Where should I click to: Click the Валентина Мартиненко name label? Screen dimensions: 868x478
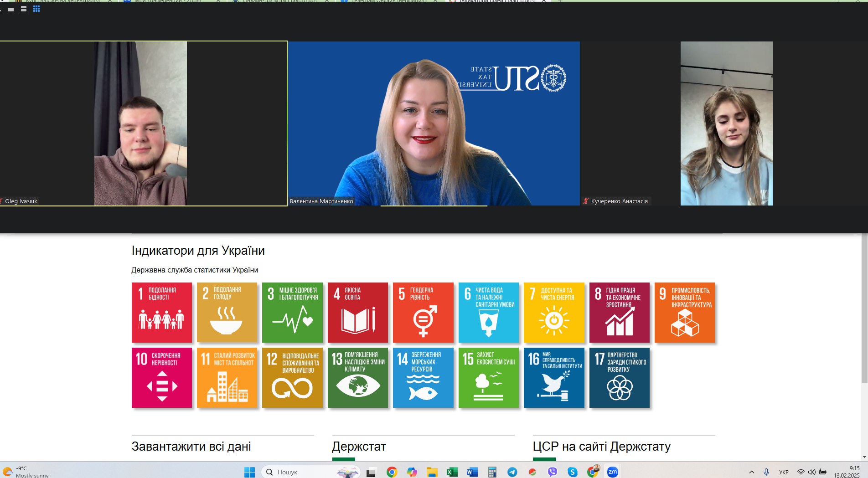click(321, 201)
